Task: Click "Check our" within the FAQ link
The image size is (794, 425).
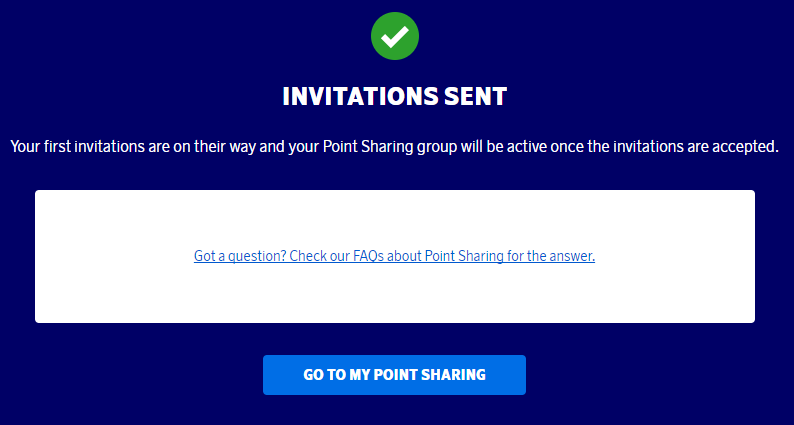Action: point(320,256)
